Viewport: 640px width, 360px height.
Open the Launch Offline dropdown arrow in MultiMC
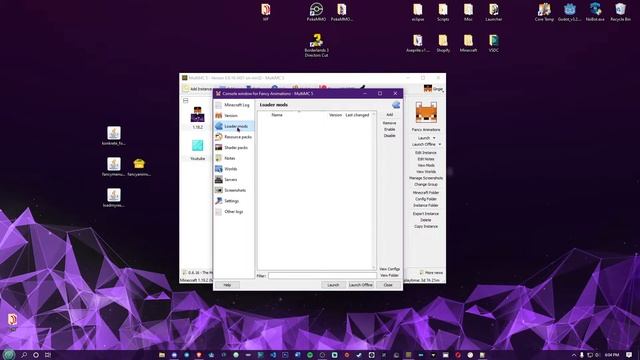tap(440, 144)
